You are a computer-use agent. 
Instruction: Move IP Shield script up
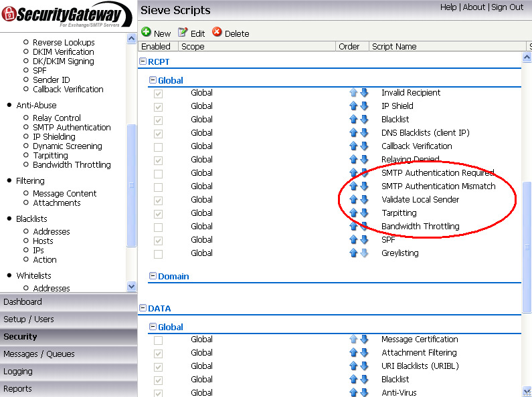(353, 106)
